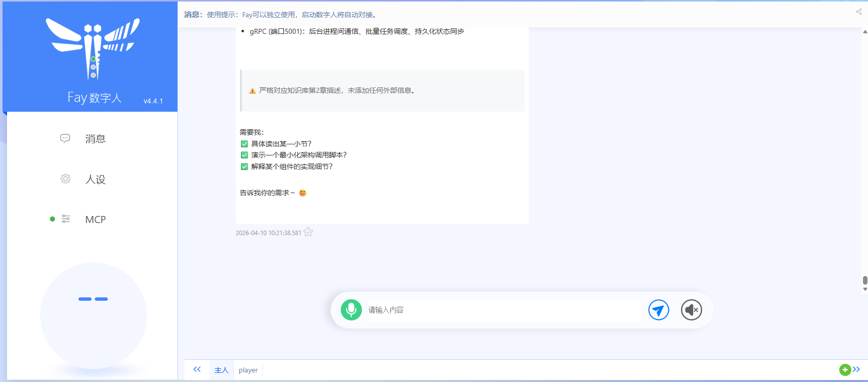Click the chat scrollbar down arrow
Screen dimensions: 868x382
865,289
